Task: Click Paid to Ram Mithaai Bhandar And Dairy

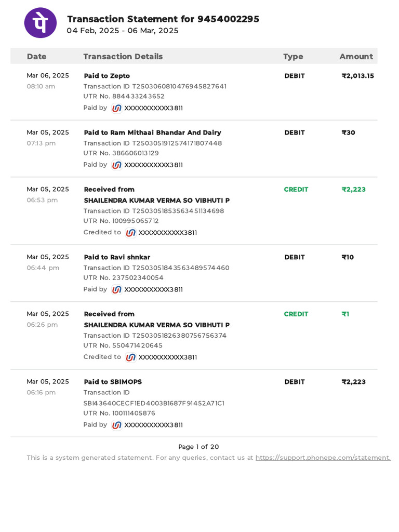Action: click(x=152, y=132)
